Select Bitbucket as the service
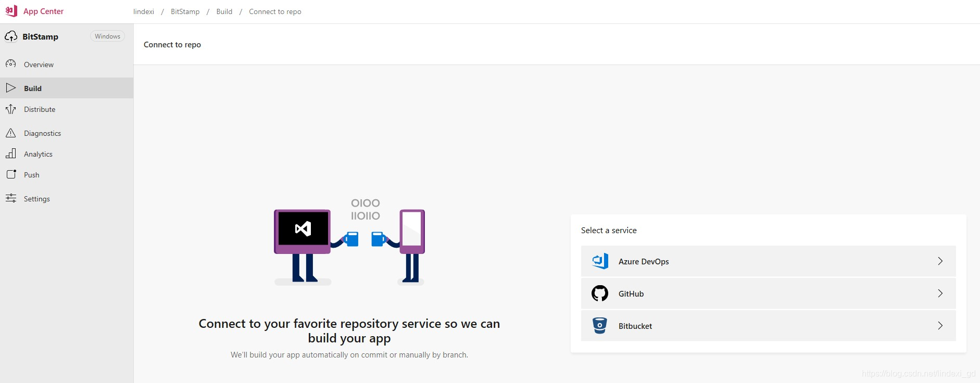Image resolution: width=980 pixels, height=383 pixels. (x=768, y=326)
